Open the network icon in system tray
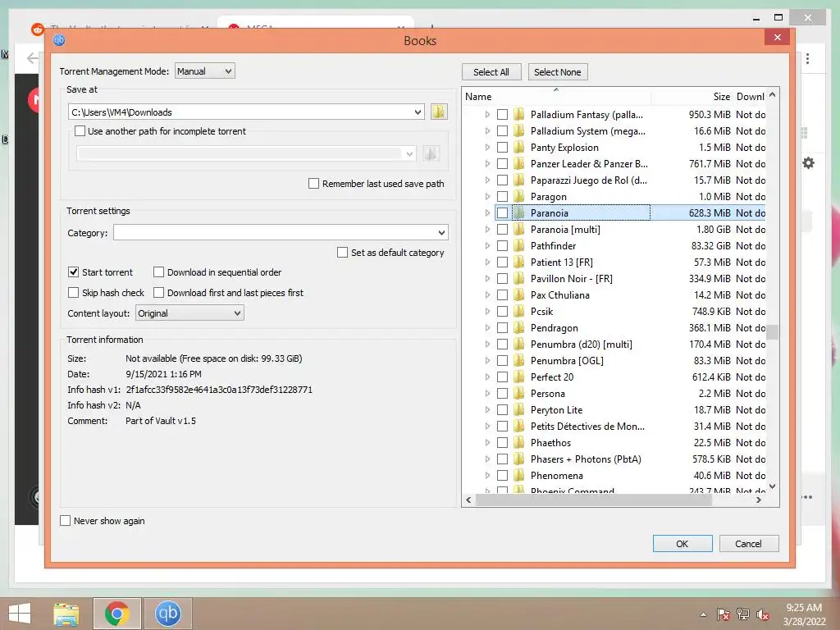 click(x=743, y=614)
